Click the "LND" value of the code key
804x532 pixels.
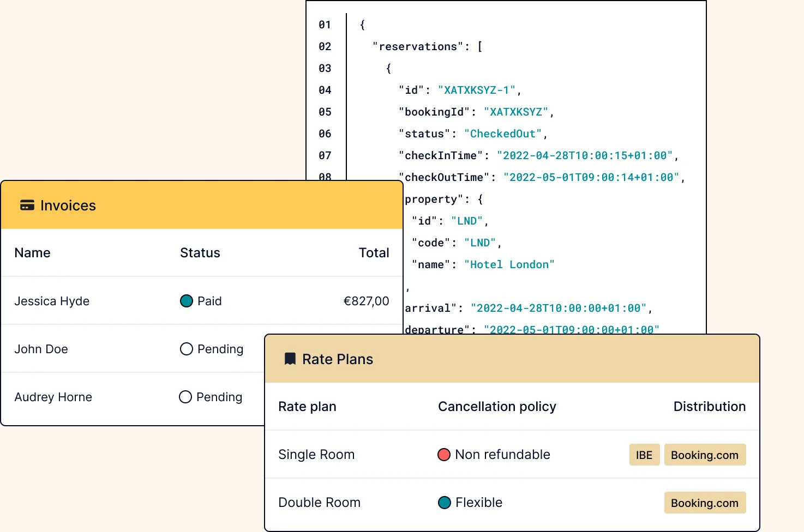tap(480, 243)
